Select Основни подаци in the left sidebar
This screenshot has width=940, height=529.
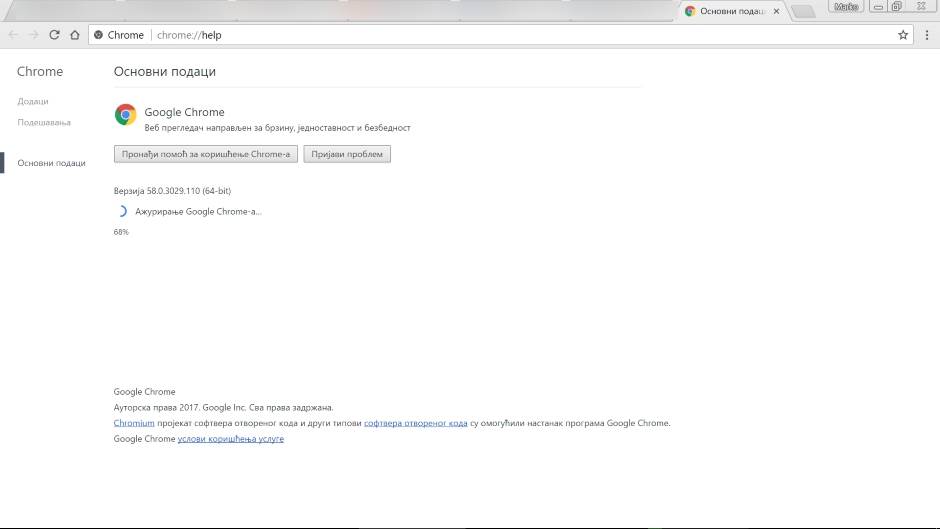click(x=51, y=163)
